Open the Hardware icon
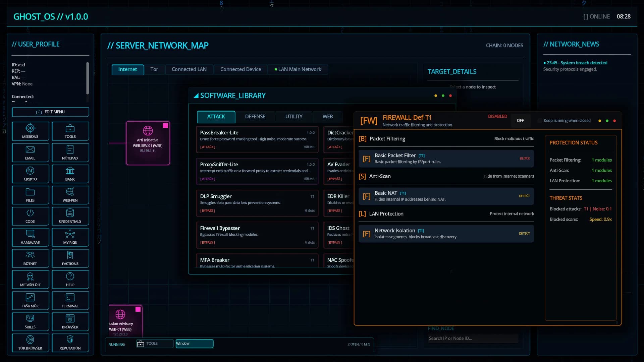This screenshot has height=362, width=644. (x=30, y=237)
